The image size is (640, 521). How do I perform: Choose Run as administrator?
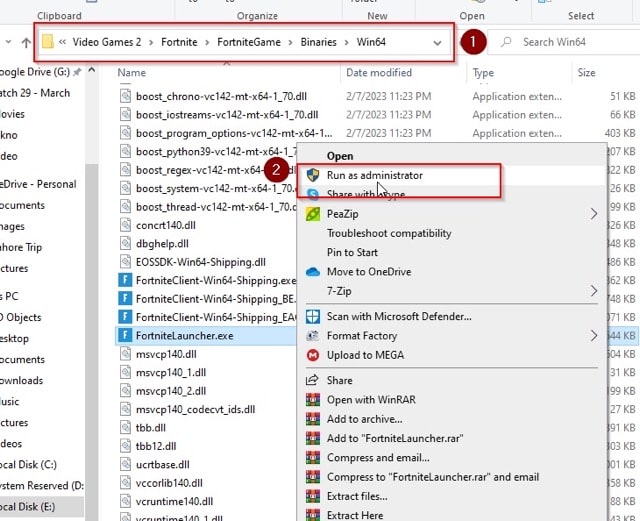(452, 176)
